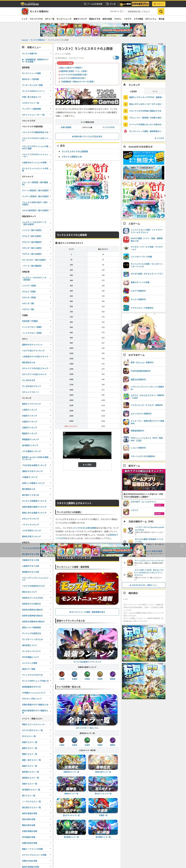Jump to ランクとスタミナの上限値表 in contents
The image size is (186, 868).
[x=75, y=152]
